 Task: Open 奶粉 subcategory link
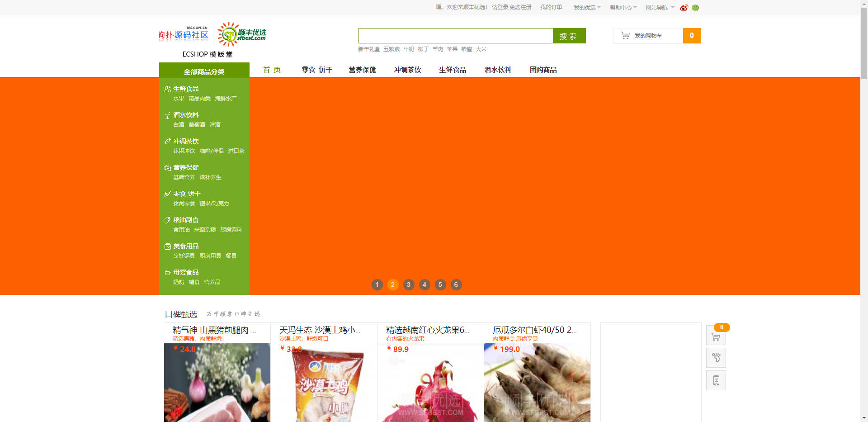179,282
